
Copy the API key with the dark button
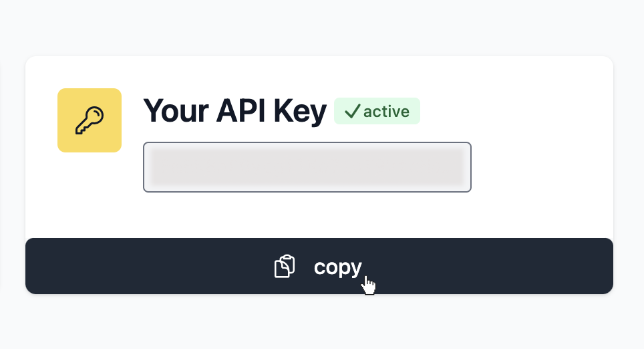tap(319, 266)
